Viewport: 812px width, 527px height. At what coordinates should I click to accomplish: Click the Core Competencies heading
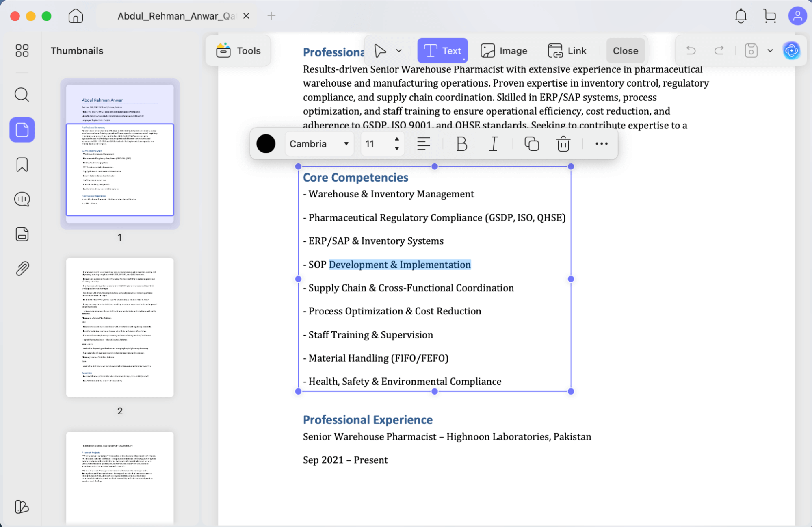pyautogui.click(x=355, y=178)
